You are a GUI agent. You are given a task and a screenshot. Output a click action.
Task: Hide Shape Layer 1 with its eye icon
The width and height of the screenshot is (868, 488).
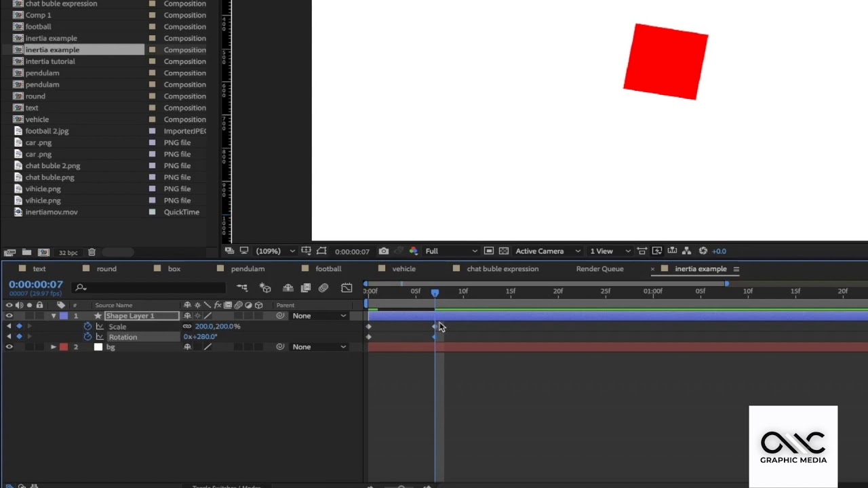pos(9,316)
